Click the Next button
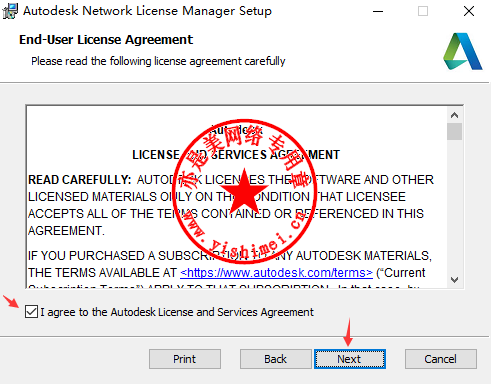 pos(350,359)
